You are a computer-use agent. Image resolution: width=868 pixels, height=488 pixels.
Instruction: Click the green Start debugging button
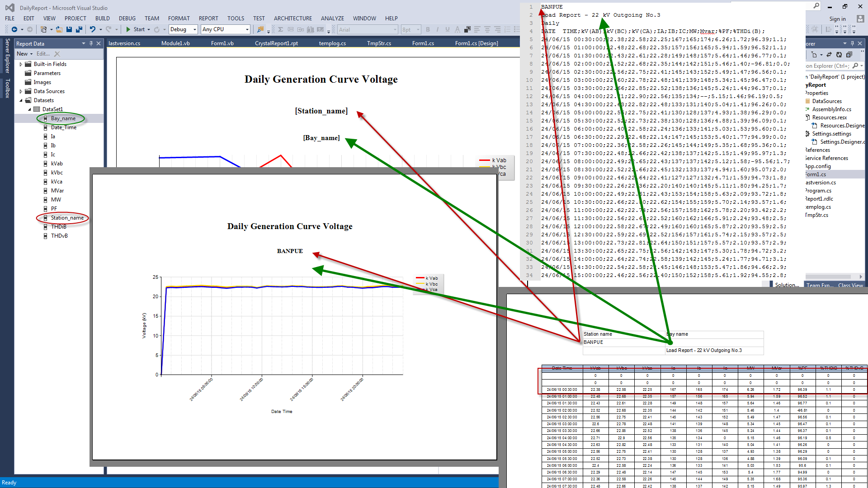point(128,29)
